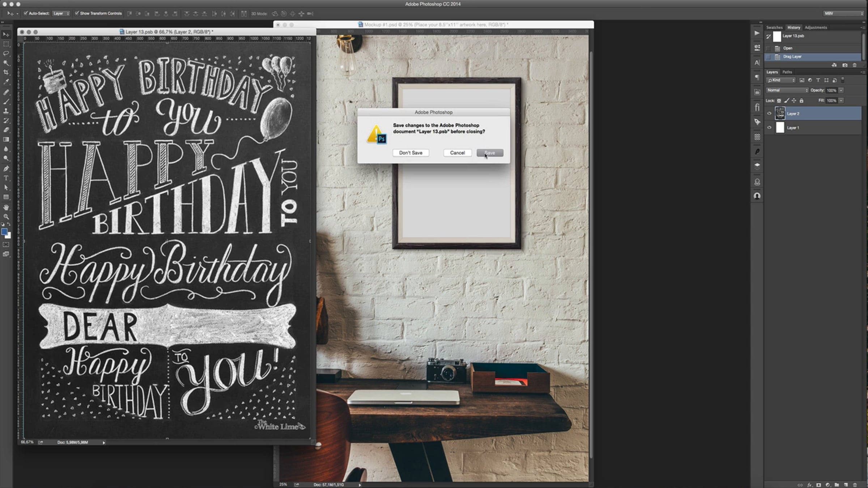Select the Eyedropper tool
The width and height of the screenshot is (868, 488).
click(x=6, y=82)
